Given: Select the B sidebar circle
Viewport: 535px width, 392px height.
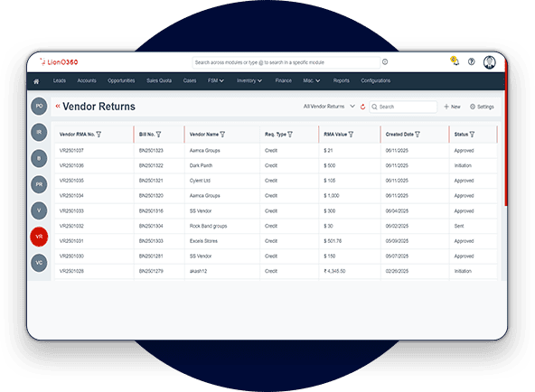Looking at the screenshot, I should point(39,158).
